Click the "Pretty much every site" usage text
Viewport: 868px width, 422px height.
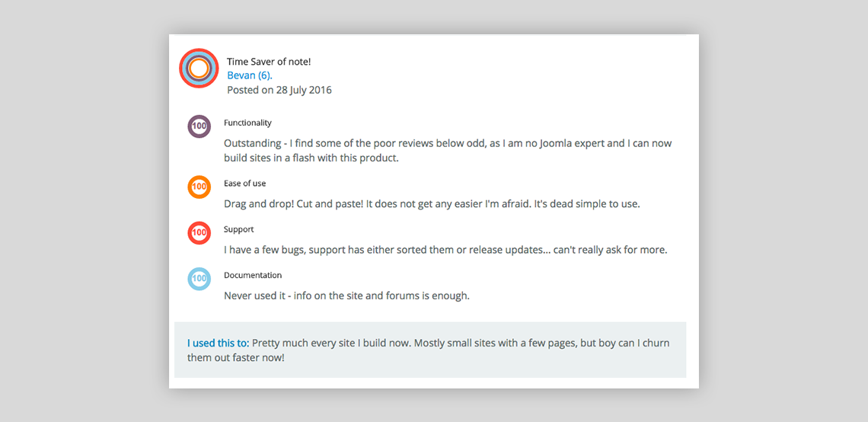tap(461, 343)
